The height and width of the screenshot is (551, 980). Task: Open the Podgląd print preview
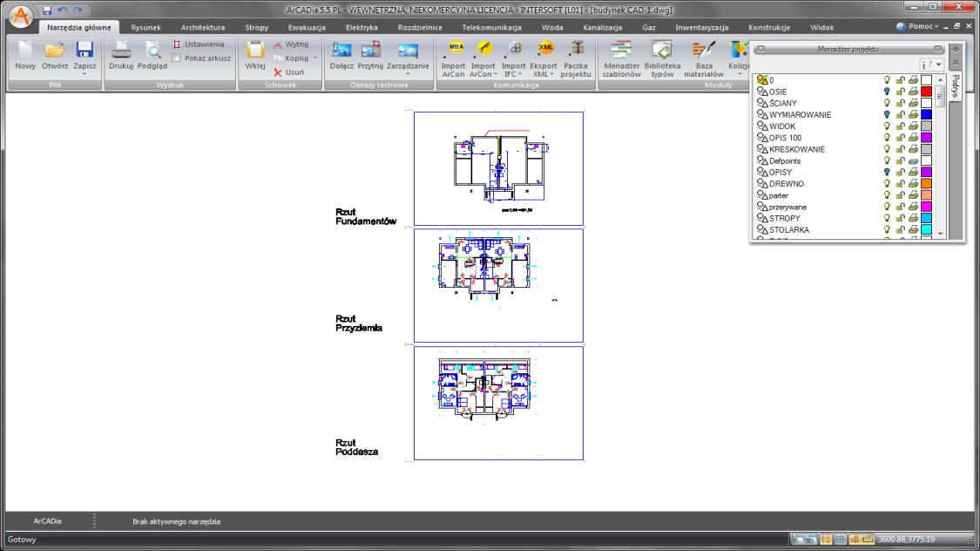[152, 55]
